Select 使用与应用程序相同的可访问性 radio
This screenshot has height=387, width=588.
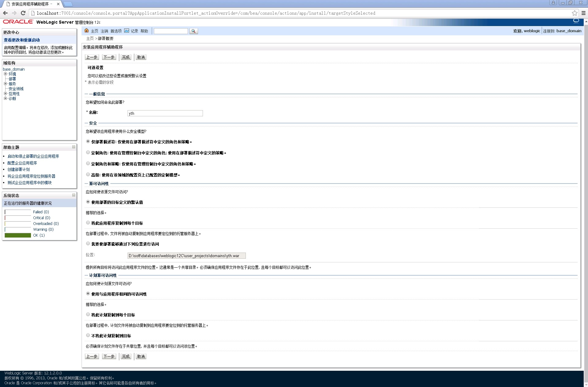tap(88, 294)
